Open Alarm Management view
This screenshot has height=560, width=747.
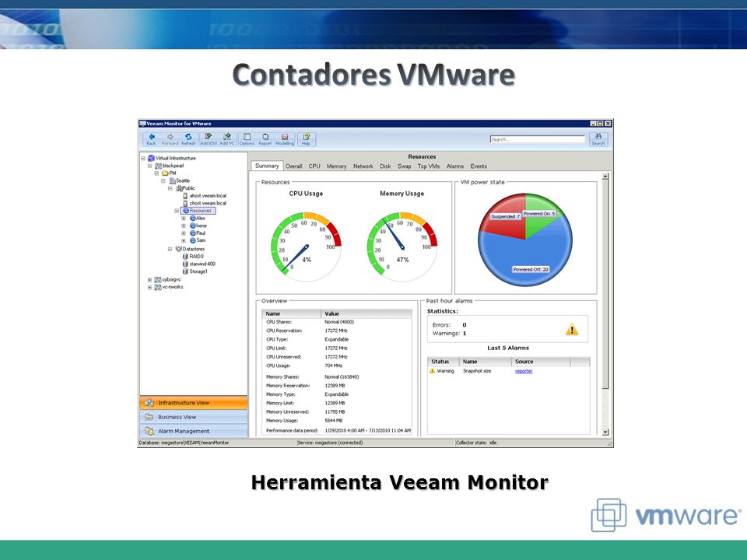pyautogui.click(x=194, y=431)
